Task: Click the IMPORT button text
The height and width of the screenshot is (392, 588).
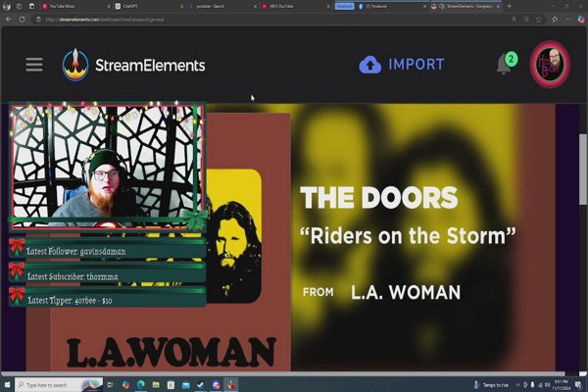Action: pyautogui.click(x=416, y=65)
